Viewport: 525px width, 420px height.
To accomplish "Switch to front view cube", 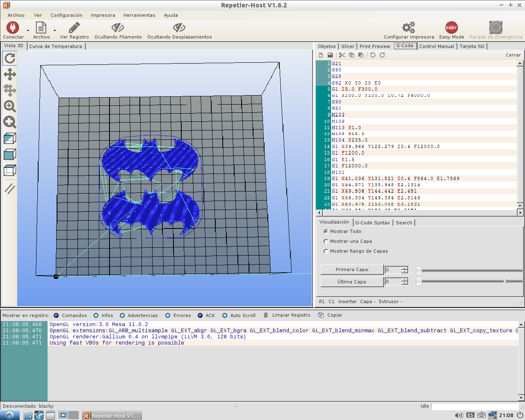I will click(x=10, y=154).
